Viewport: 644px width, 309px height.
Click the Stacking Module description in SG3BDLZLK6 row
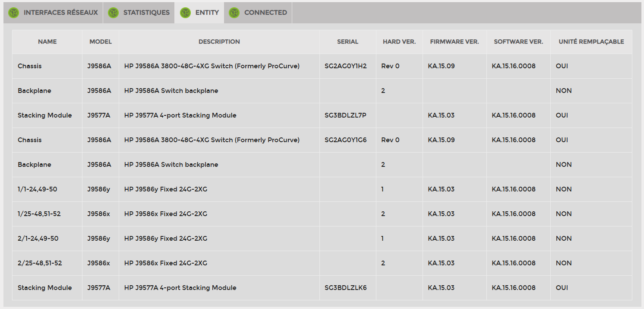(x=180, y=288)
